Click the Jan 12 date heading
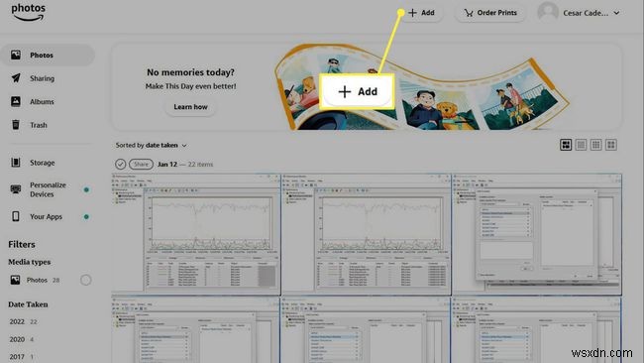Image resolution: width=644 pixels, height=363 pixels. click(167, 164)
